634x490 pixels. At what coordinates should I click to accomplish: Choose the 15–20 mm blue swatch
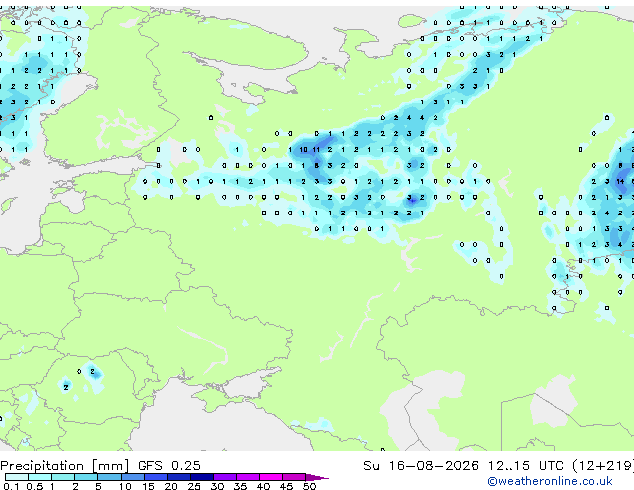pos(155,477)
